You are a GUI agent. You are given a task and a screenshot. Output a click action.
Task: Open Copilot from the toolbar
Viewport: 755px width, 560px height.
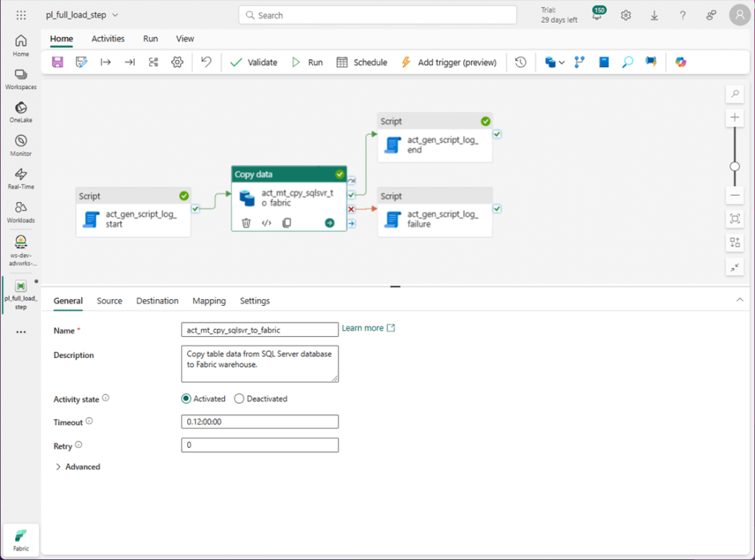coord(679,62)
